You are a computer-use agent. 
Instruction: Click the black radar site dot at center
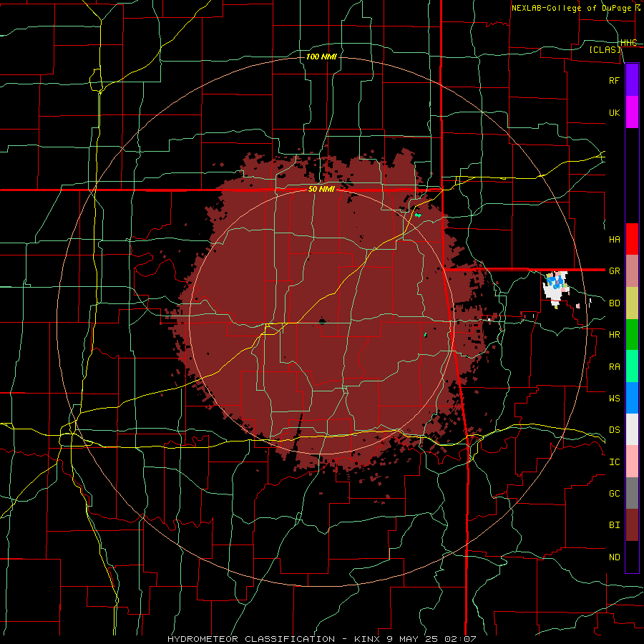(321, 321)
